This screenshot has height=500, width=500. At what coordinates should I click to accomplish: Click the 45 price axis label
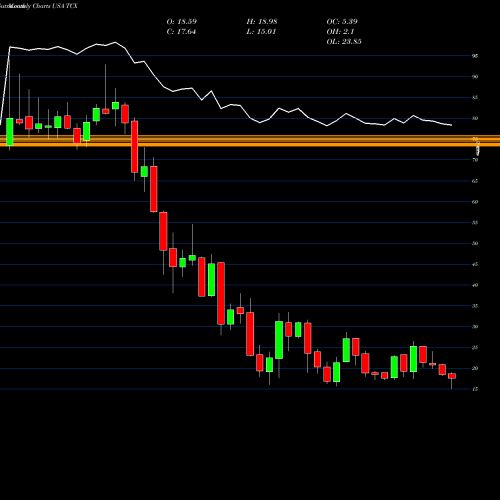[x=475, y=264]
